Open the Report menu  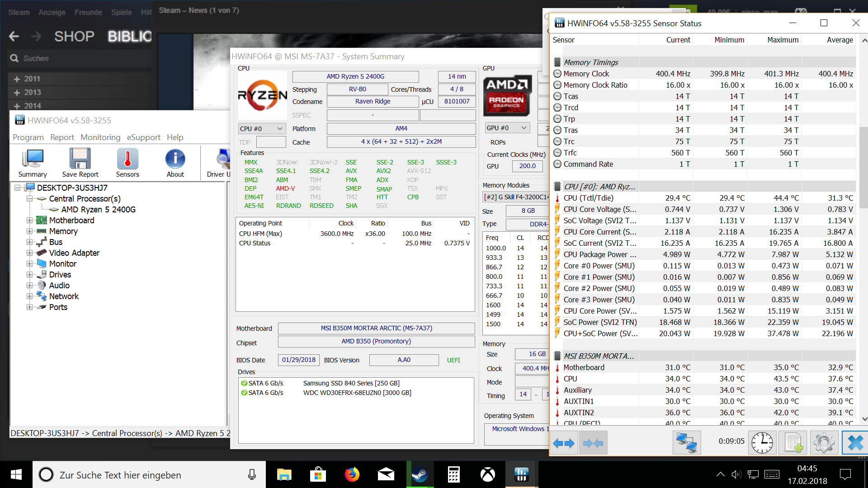[62, 137]
